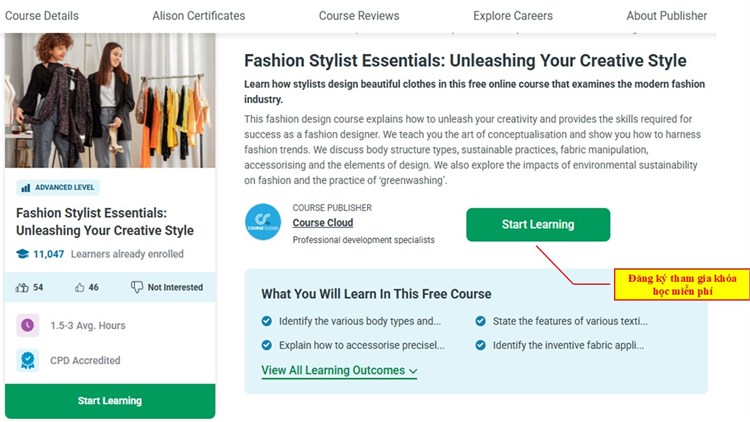
Task: Select the About Publisher tab
Action: pyautogui.click(x=666, y=16)
